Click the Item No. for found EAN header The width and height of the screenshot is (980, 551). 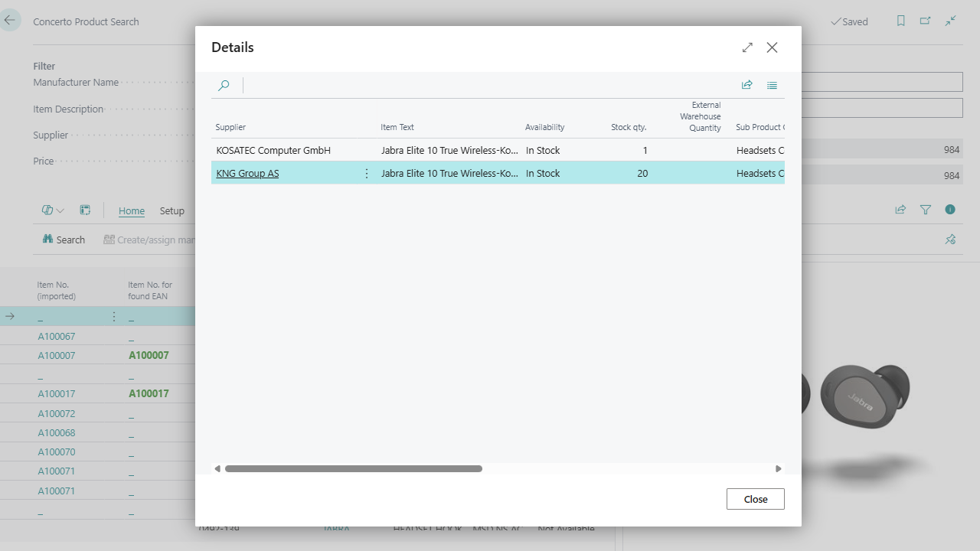tap(150, 291)
